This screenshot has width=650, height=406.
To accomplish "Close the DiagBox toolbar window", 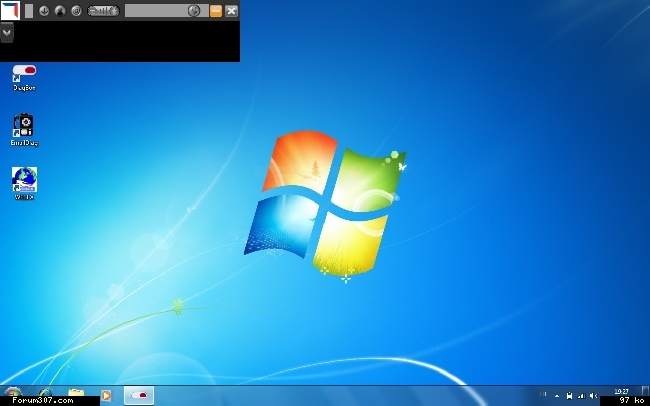I will point(231,11).
